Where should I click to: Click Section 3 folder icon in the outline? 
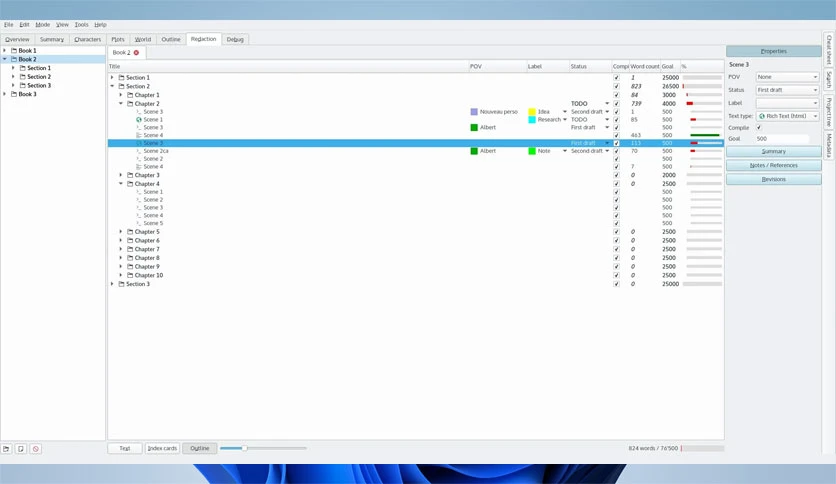pyautogui.click(x=122, y=284)
